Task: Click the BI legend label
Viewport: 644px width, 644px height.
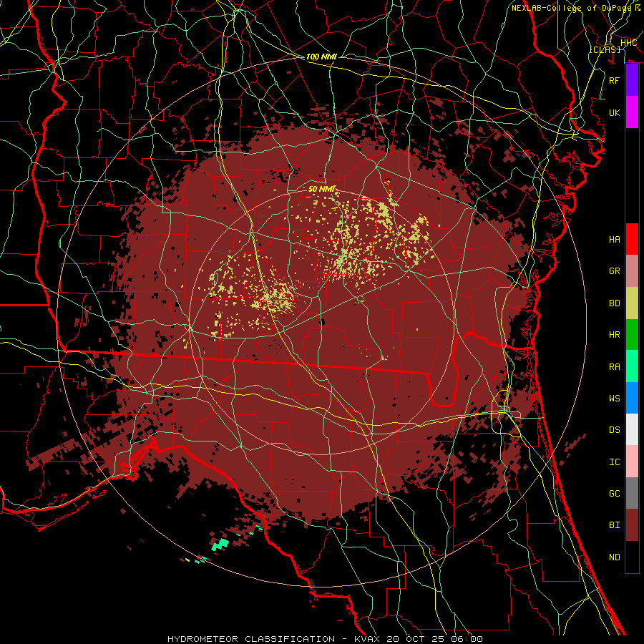Action: [615, 525]
